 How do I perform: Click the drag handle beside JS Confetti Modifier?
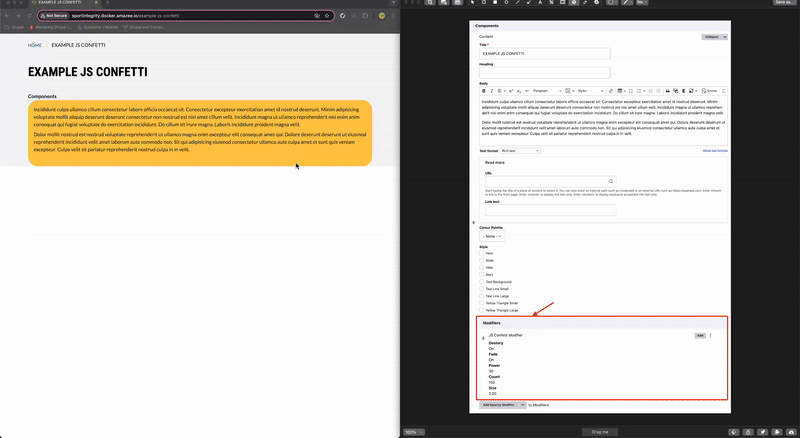click(484, 337)
